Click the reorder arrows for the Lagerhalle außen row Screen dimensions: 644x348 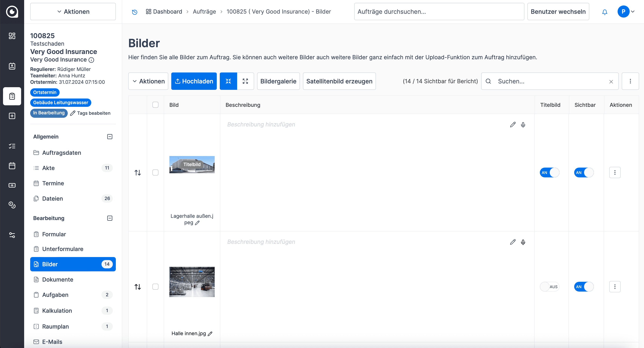click(138, 173)
